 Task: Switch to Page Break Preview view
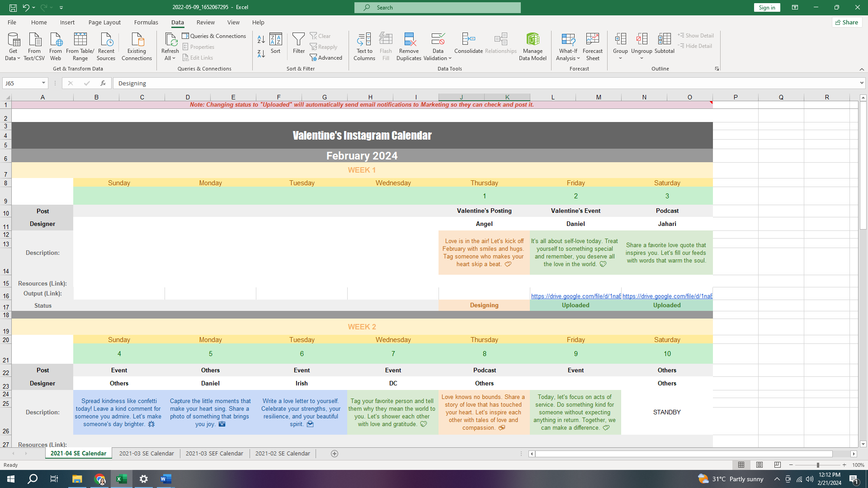[x=778, y=465]
